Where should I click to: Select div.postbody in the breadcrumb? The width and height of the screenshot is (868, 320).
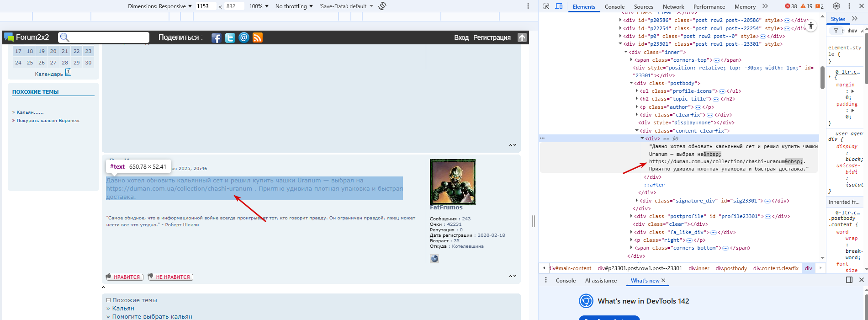(731, 268)
